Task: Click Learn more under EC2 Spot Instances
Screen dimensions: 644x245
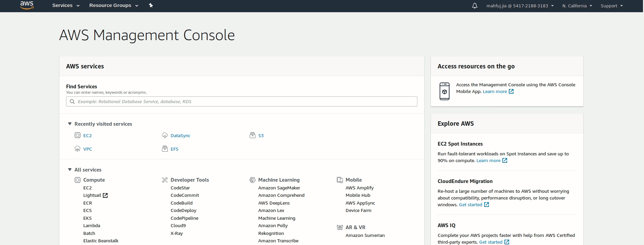Action: click(x=488, y=160)
